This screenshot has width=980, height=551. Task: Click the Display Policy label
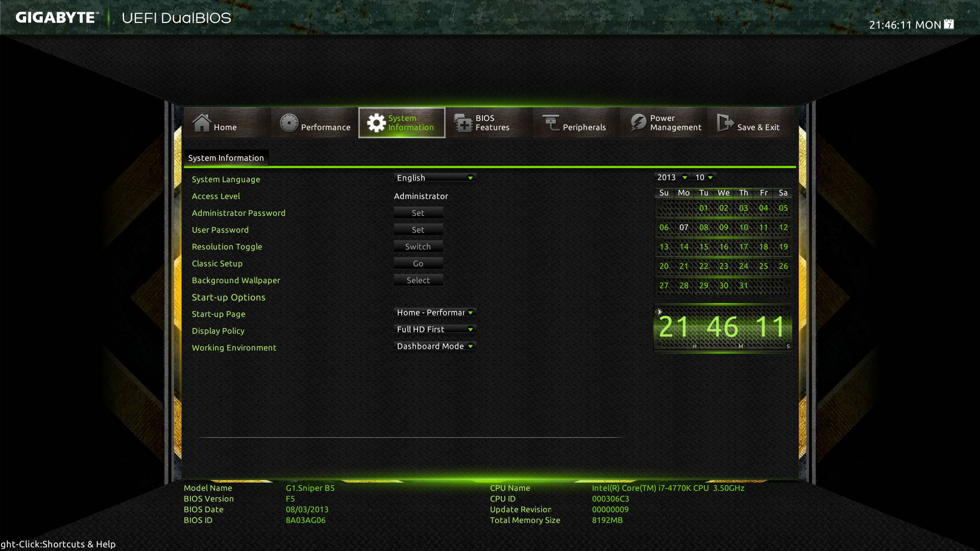point(218,331)
